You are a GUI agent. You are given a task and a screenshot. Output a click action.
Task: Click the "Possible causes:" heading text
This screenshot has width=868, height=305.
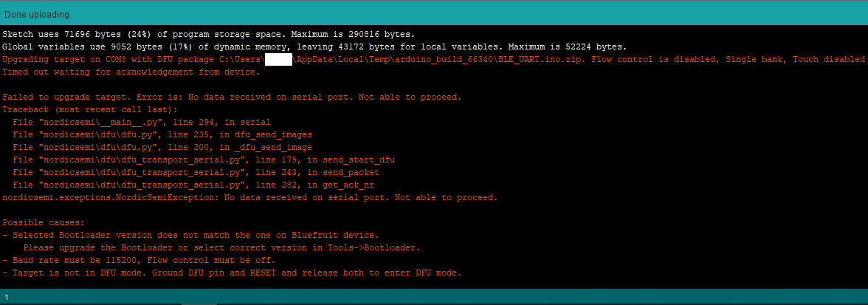point(44,222)
